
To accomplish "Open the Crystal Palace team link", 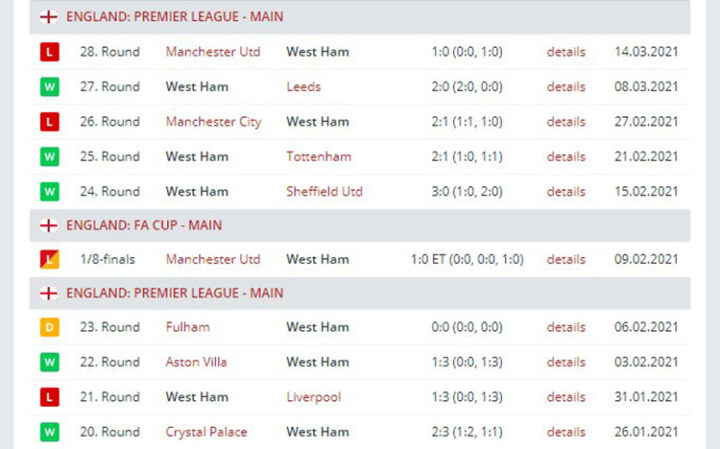I will 206,432.
